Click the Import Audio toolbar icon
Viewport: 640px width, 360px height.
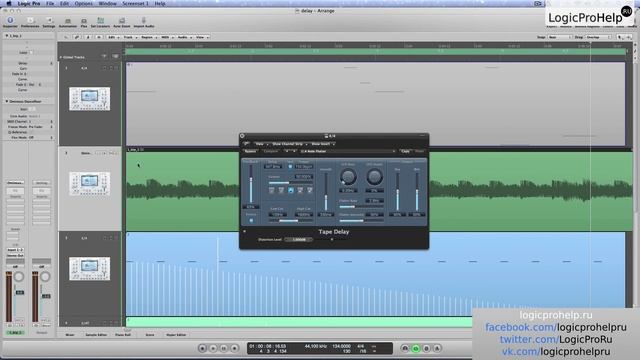click(144, 22)
